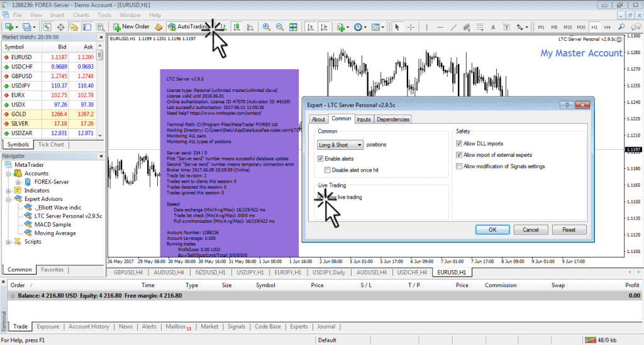The image size is (644, 345).
Task: Draw a vertical line tool
Action: click(427, 27)
